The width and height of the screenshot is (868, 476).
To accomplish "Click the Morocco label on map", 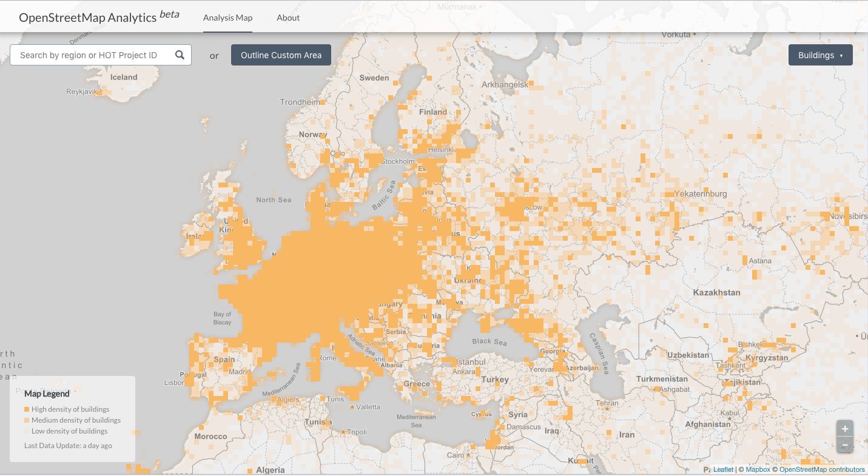I will point(210,437).
